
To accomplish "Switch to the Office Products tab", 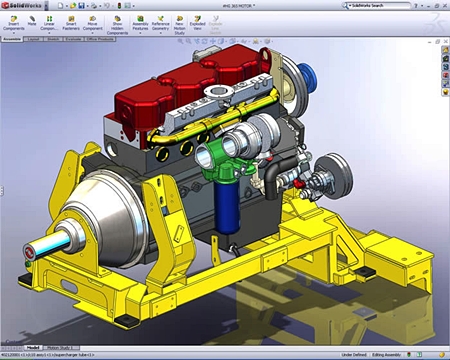I will [100, 39].
